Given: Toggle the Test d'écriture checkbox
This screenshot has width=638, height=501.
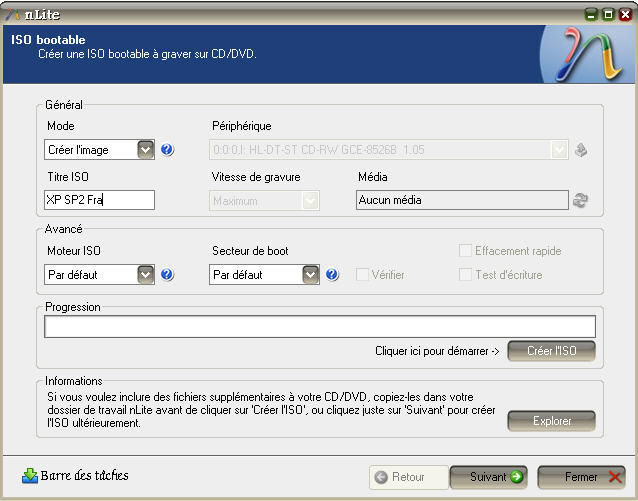Looking at the screenshot, I should pyautogui.click(x=465, y=275).
